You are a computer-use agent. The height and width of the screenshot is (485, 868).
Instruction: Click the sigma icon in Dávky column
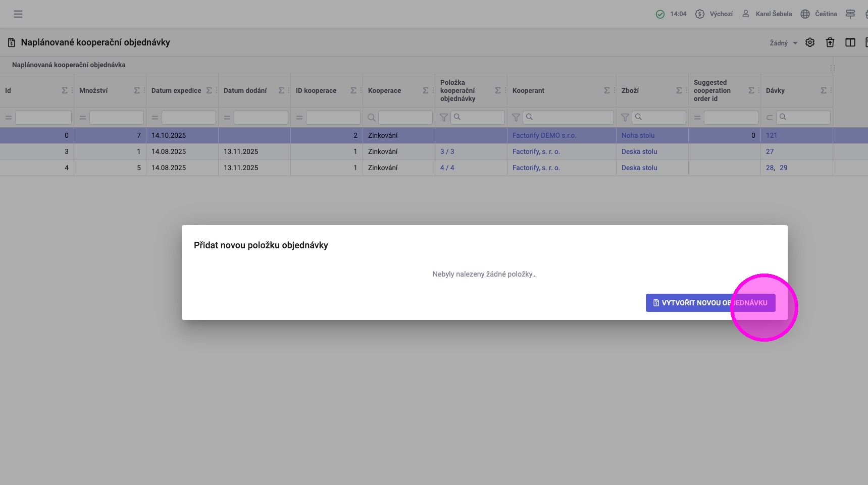(824, 91)
